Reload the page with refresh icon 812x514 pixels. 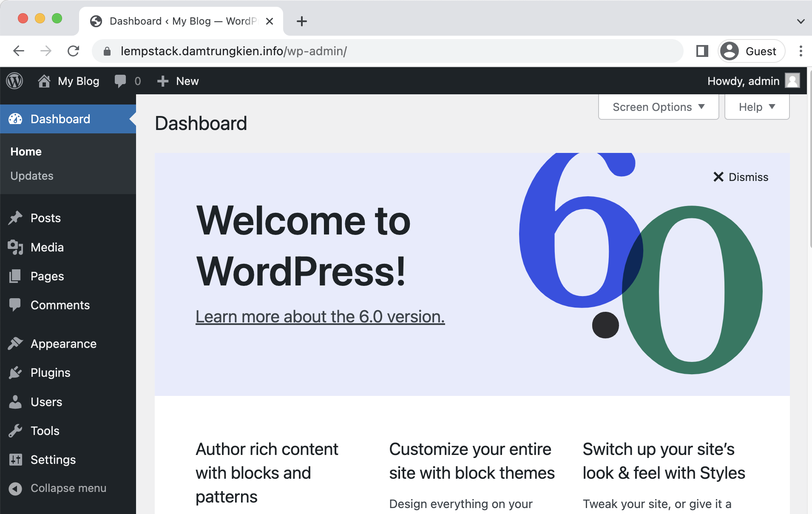[73, 51]
